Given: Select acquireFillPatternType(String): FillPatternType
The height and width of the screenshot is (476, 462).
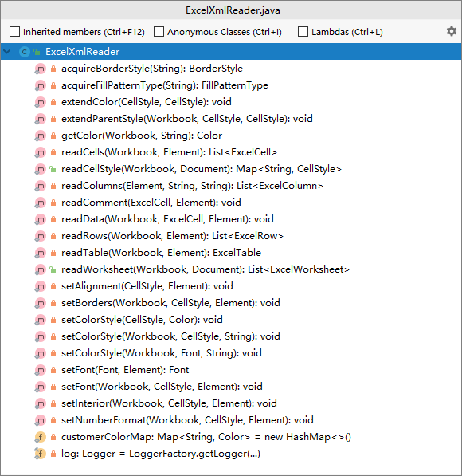Looking at the screenshot, I should (165, 85).
